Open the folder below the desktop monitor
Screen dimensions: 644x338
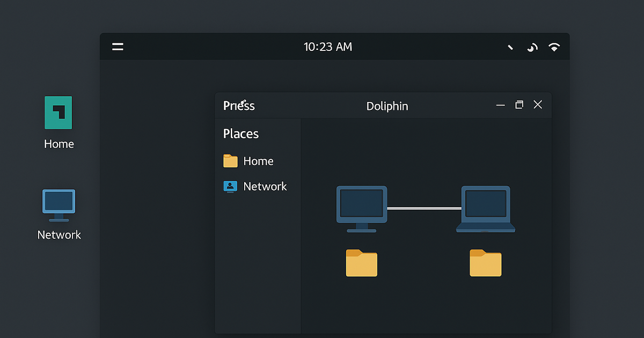[362, 263]
